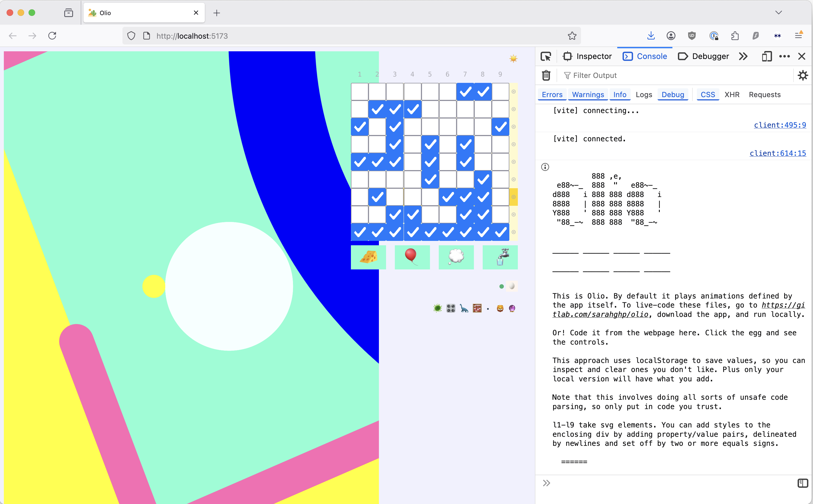The image size is (813, 504).
Task: Check the top-left empty grid checkbox
Action: 360,92
